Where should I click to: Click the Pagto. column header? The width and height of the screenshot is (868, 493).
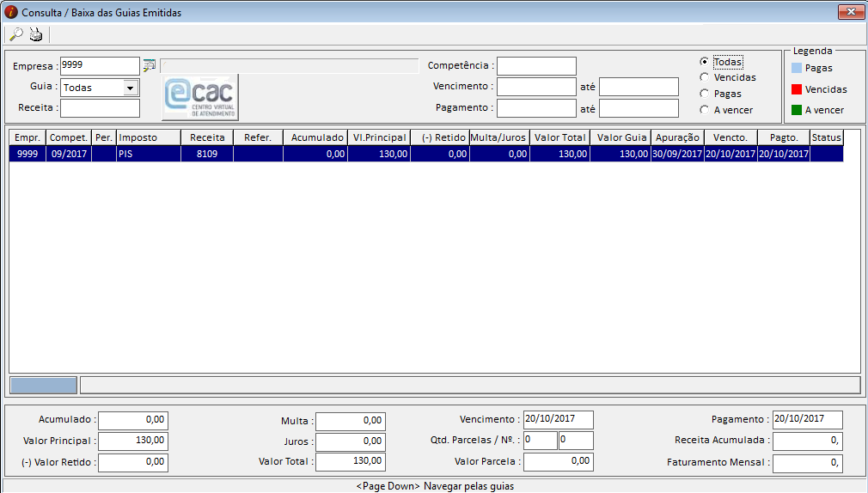[x=784, y=137]
